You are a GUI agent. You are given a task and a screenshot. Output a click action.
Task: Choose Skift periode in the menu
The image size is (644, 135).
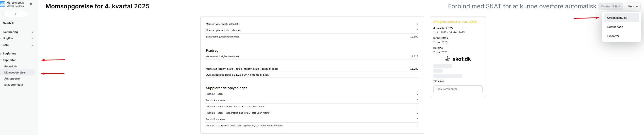coord(615,27)
